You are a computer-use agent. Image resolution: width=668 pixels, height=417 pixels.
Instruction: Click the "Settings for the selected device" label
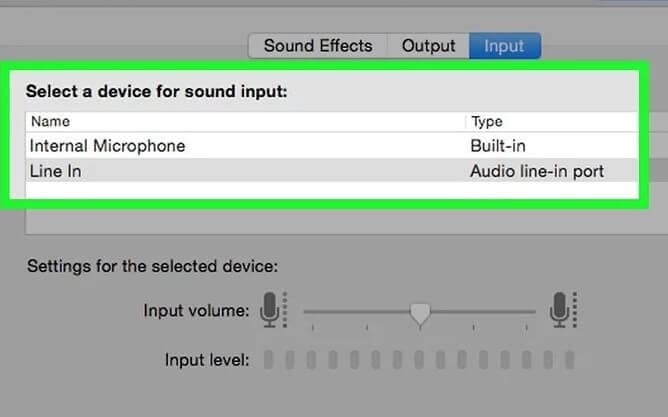pos(152,267)
